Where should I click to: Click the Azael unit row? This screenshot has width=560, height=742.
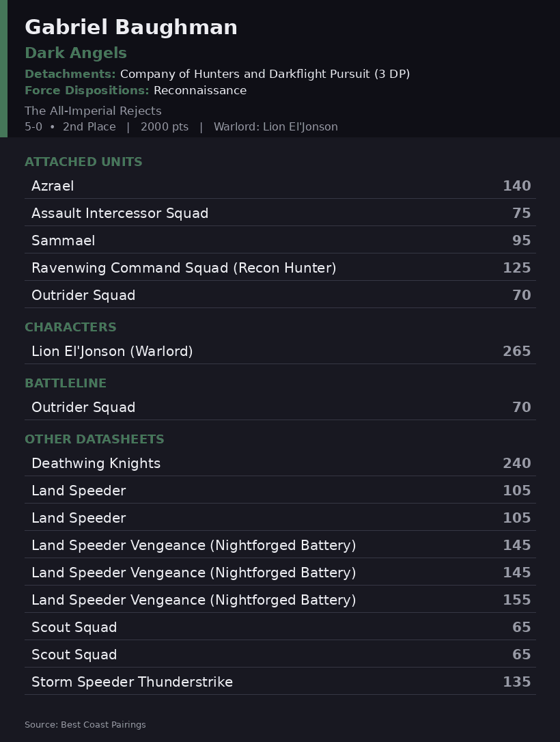tap(280, 186)
